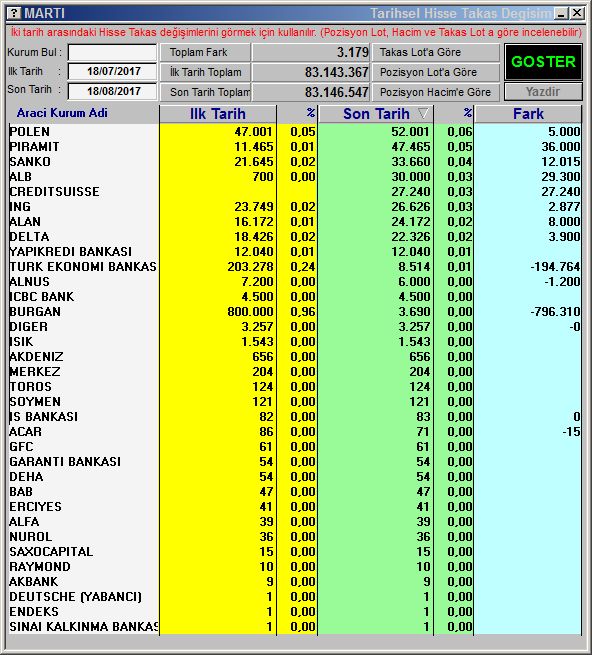The image size is (592, 655).
Task: Select Pozisyon Lot'a Göre option
Action: 436,72
